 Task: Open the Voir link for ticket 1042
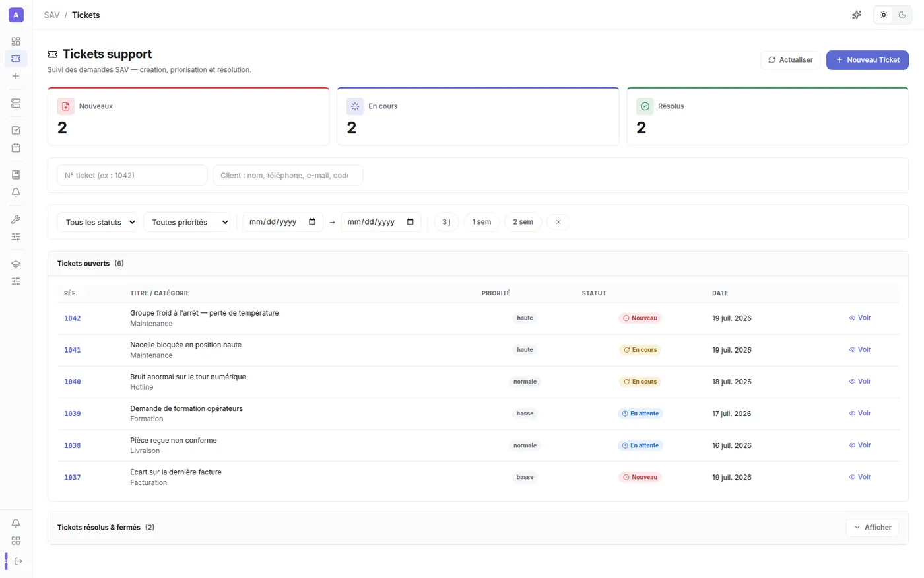860,318
